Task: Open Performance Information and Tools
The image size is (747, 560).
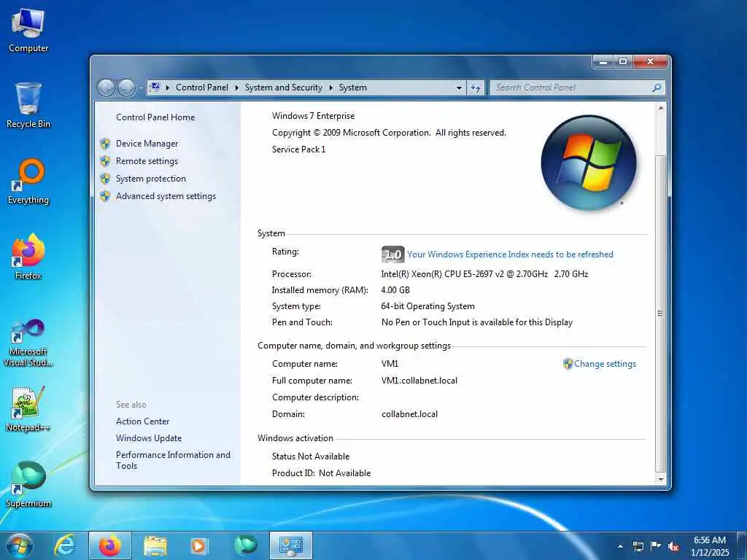Action: click(x=173, y=460)
